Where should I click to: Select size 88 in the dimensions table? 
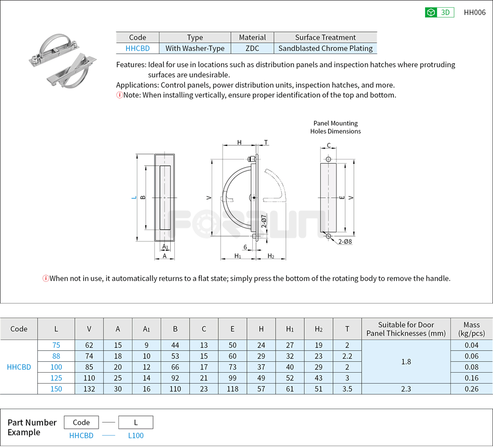[x=56, y=356]
